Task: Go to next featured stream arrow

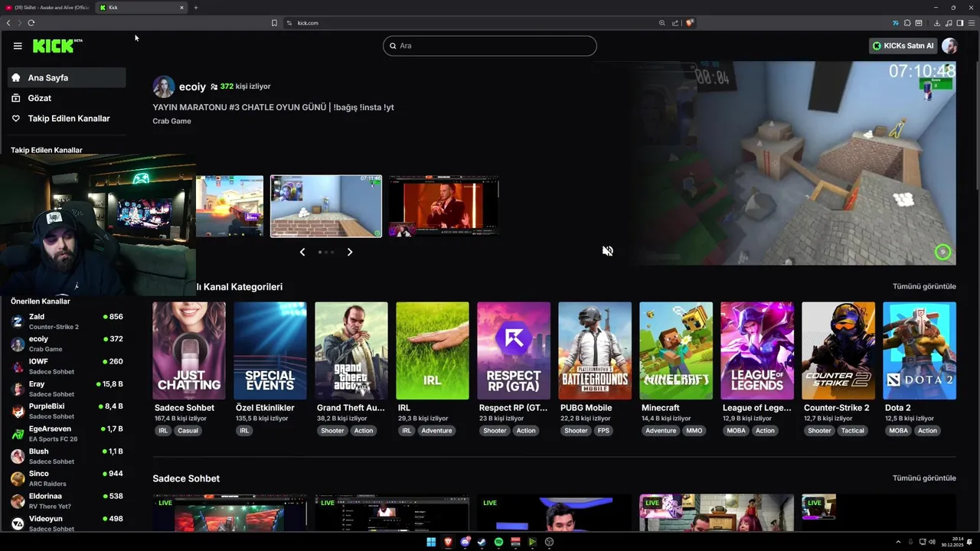Action: [350, 252]
